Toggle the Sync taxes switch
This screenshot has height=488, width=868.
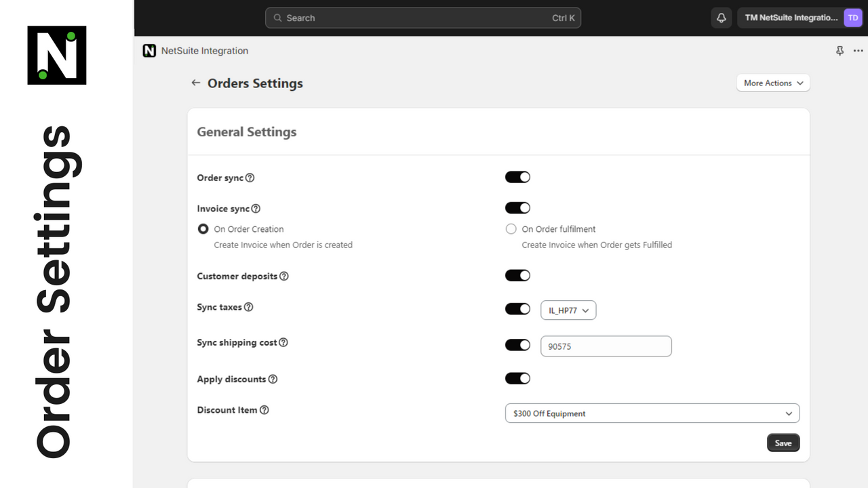[x=517, y=309]
